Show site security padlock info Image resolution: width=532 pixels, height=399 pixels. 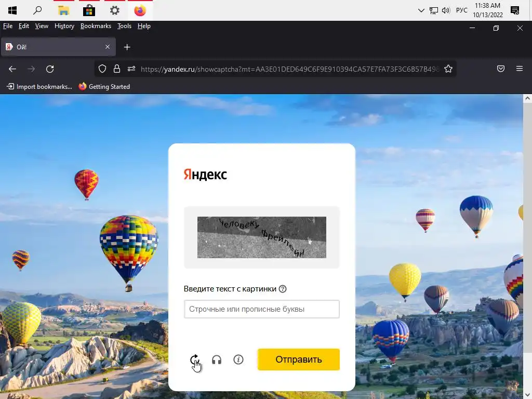pyautogui.click(x=117, y=69)
